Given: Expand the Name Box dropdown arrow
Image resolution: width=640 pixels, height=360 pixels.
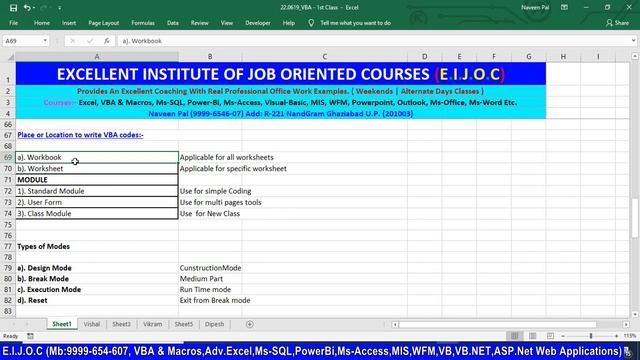Looking at the screenshot, I should click(x=45, y=41).
